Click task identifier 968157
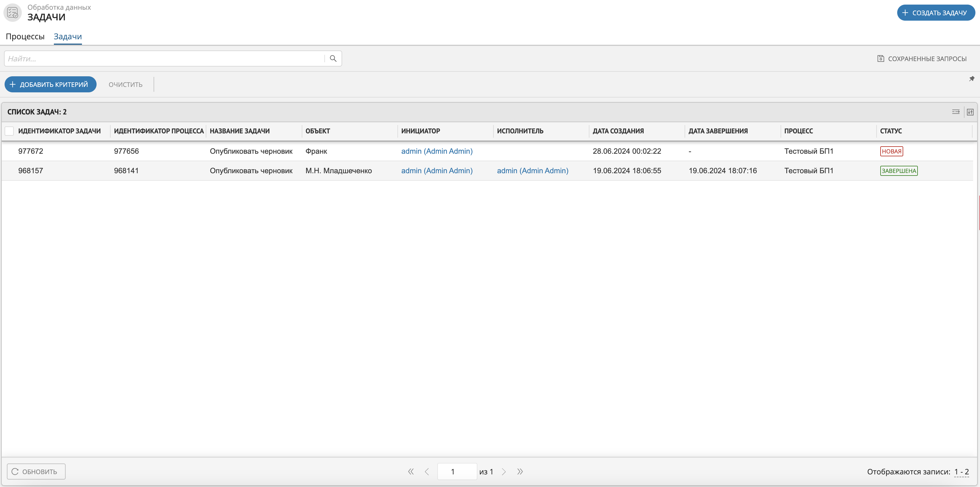Image resolution: width=980 pixels, height=487 pixels. coord(31,171)
